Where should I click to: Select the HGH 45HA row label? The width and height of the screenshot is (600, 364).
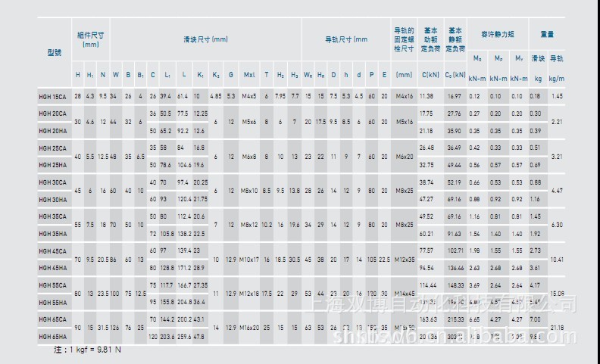(x=52, y=266)
